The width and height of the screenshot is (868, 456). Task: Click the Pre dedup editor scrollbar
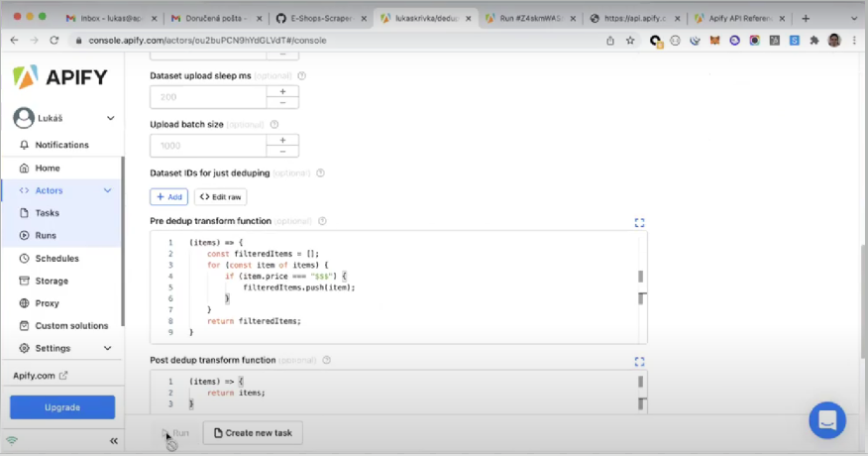[640, 276]
